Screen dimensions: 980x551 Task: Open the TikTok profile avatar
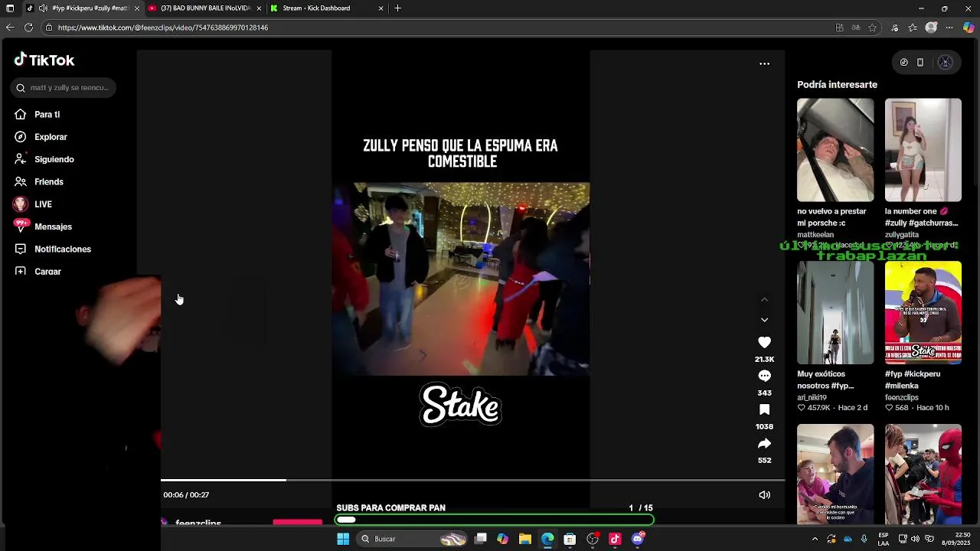945,63
